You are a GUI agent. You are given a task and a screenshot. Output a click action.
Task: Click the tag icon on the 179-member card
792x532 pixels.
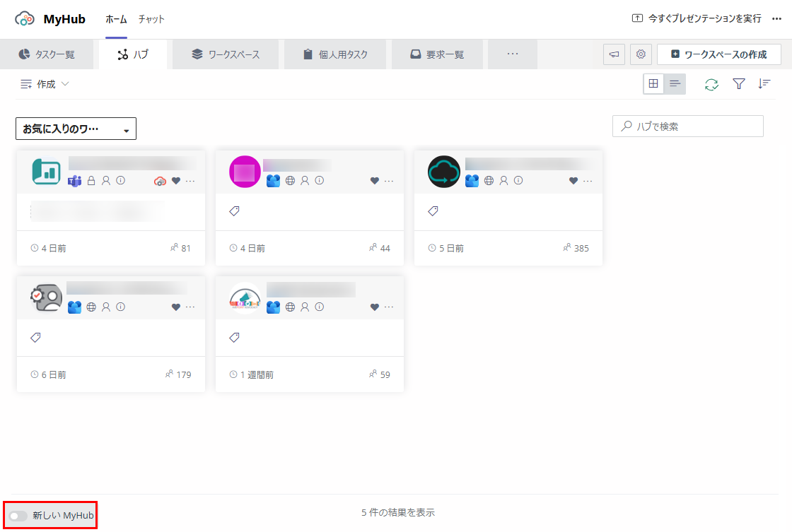tap(35, 337)
